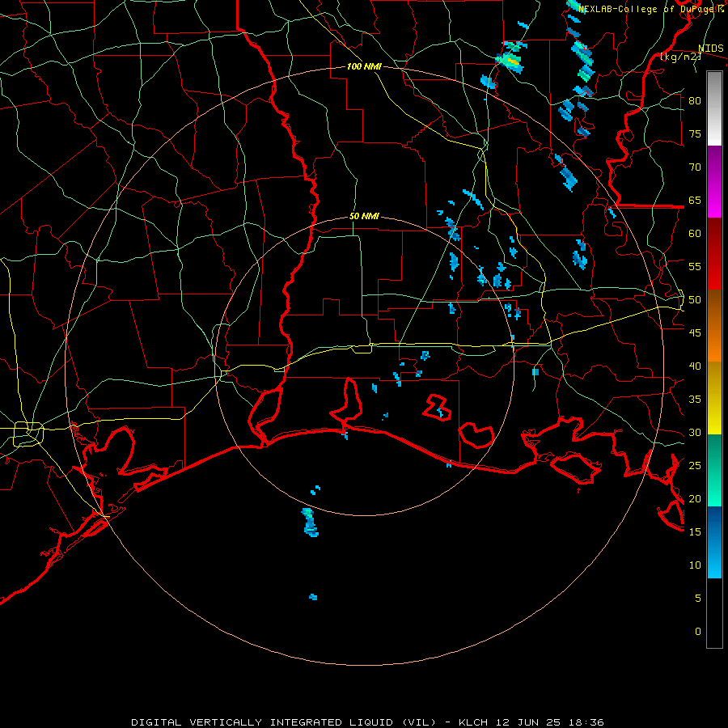Image resolution: width=728 pixels, height=728 pixels.
Task: Click the "35" value on the color scale
Action: (x=695, y=400)
